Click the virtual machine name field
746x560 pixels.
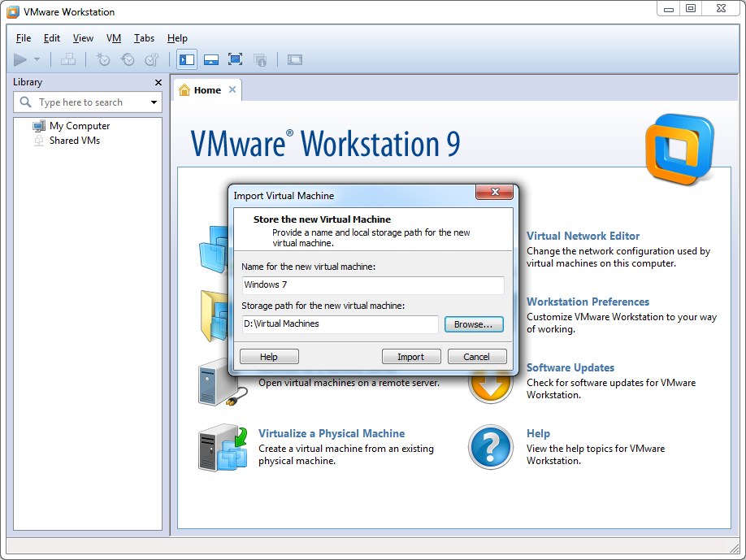[373, 285]
